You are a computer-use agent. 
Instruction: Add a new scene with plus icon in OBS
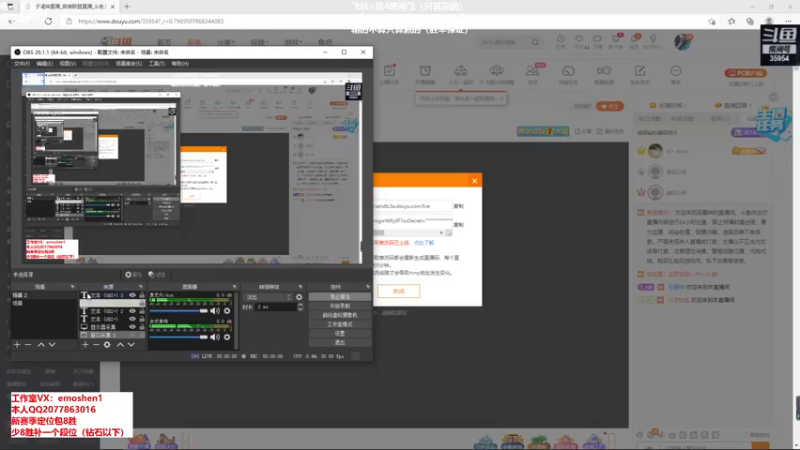pyautogui.click(x=17, y=345)
